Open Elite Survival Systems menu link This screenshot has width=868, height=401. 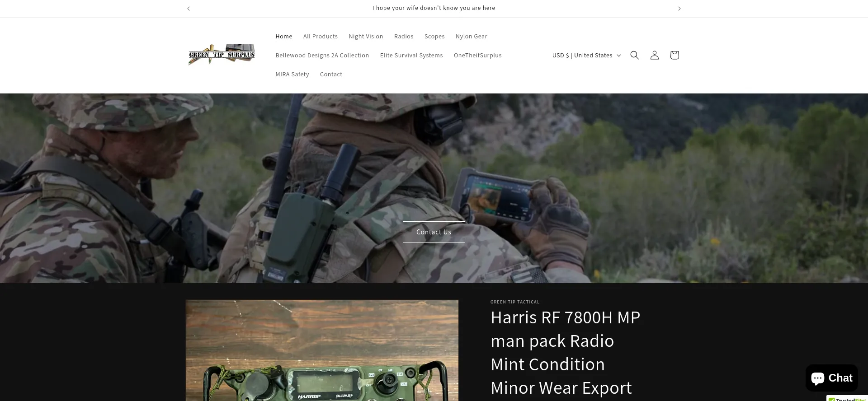[x=411, y=56]
